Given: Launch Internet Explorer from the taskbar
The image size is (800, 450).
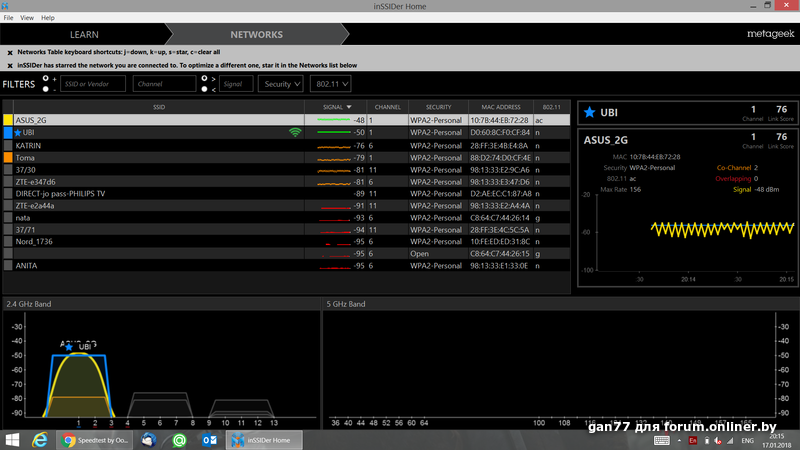Looking at the screenshot, I should click(x=40, y=440).
